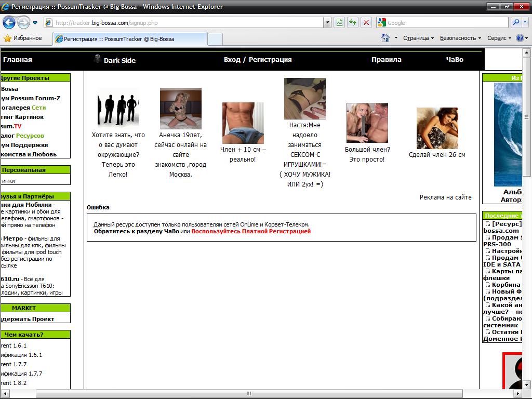532x399 pixels.
Task: Click the Home page house icon
Action: [385, 38]
